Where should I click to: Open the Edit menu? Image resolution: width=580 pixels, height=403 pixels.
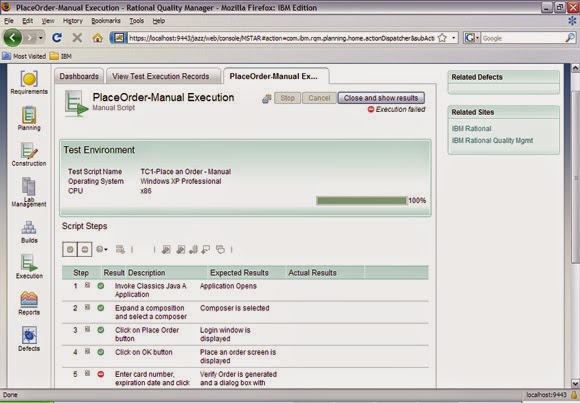27,21
